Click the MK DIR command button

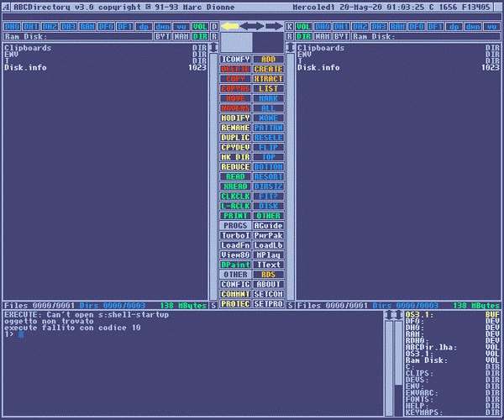click(x=235, y=157)
